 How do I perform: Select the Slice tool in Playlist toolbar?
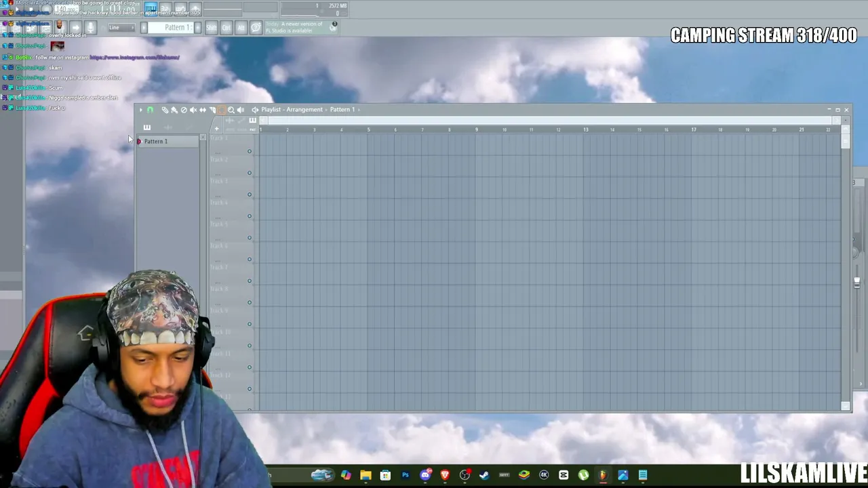212,110
